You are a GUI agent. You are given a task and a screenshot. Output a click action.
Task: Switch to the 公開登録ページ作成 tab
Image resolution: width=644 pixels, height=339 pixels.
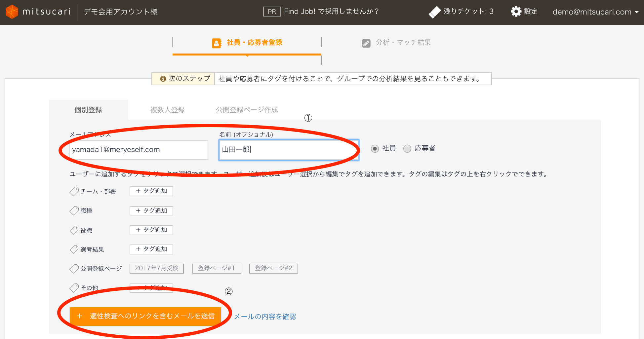pos(247,110)
